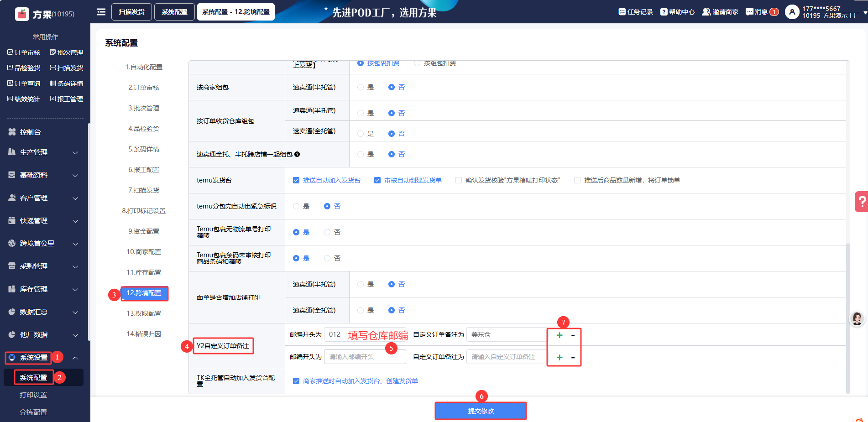Click the hamburger menu collapse icon
Viewport: 868px width, 422px height.
point(101,12)
